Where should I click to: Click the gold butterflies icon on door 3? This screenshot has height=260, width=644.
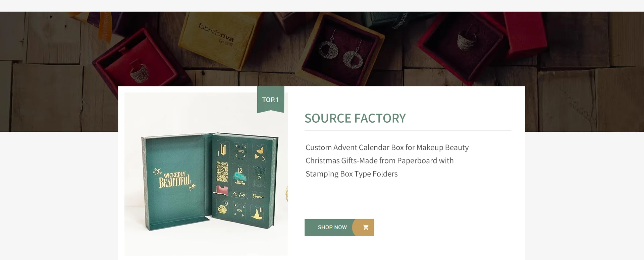259,153
